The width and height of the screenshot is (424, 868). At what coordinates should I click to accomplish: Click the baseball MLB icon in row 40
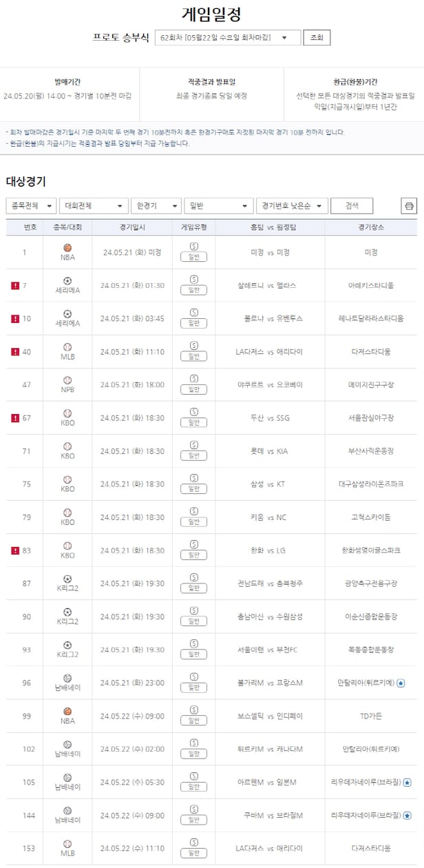pyautogui.click(x=67, y=347)
